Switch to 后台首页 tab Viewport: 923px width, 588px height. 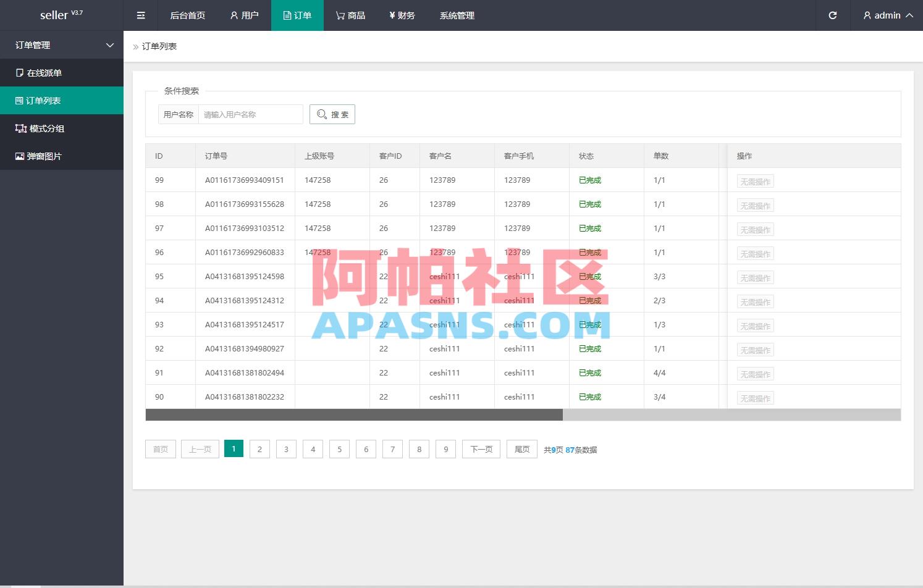tap(187, 15)
